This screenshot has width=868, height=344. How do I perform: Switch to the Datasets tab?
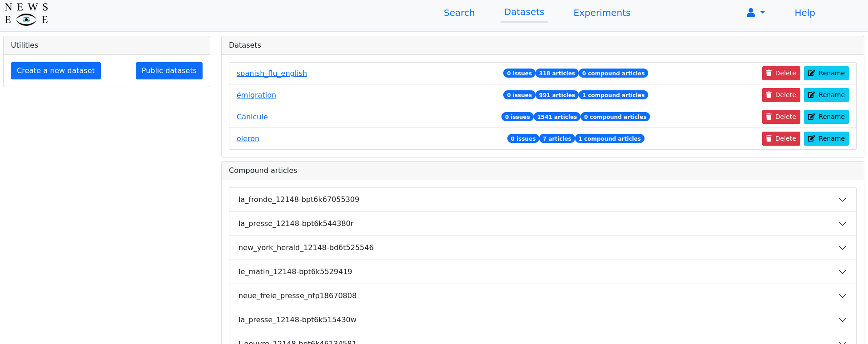[524, 12]
